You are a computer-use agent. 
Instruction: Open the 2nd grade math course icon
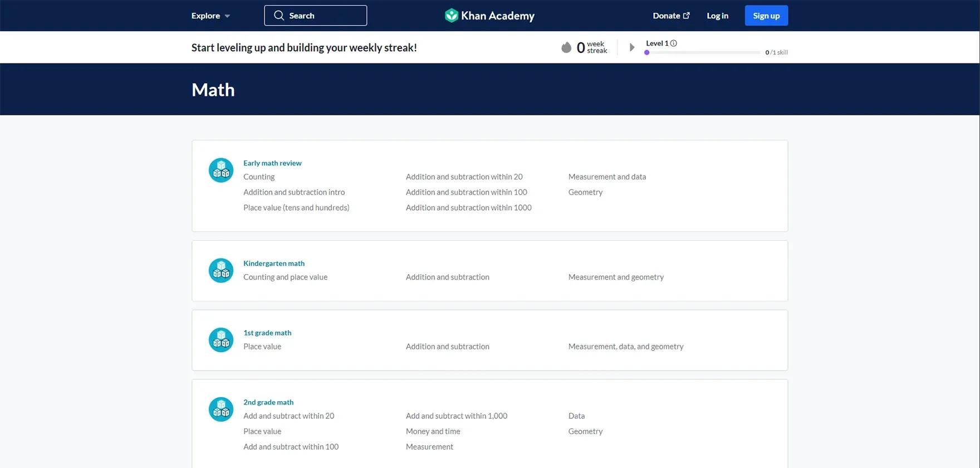[x=221, y=409]
